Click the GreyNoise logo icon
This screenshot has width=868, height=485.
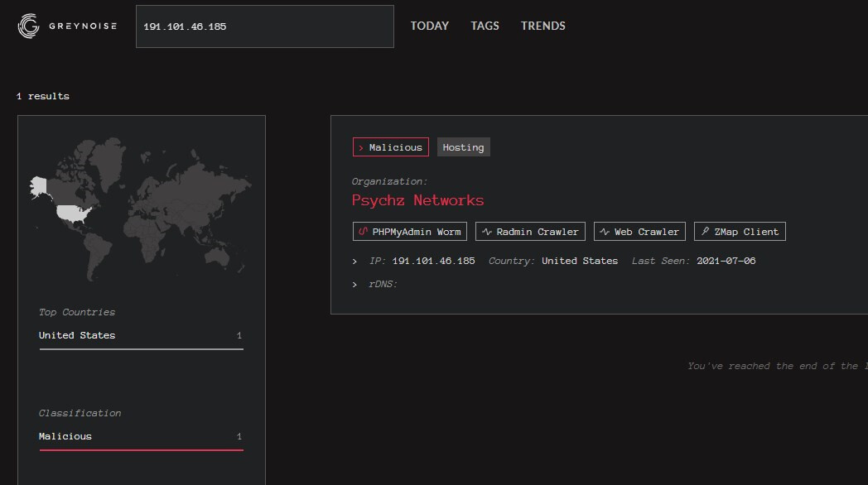pos(28,26)
